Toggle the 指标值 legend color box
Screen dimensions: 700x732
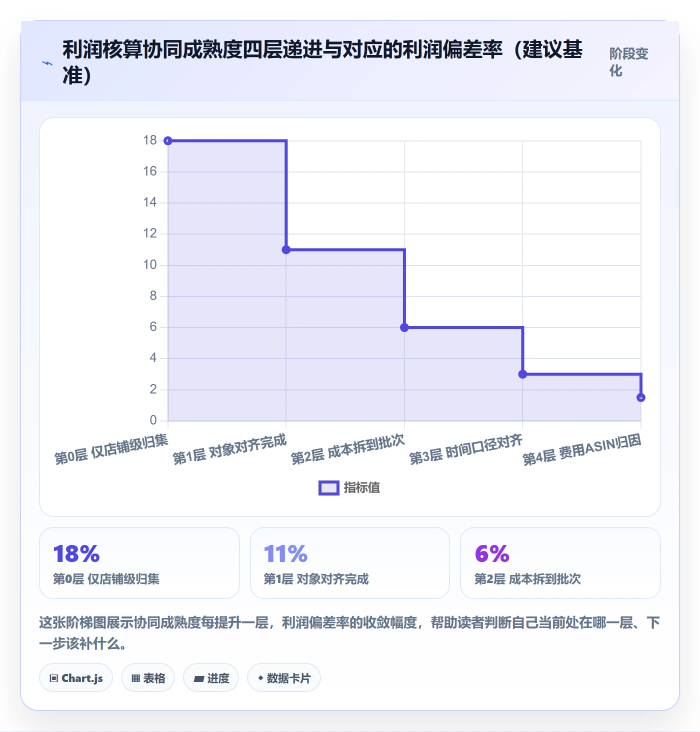(329, 488)
